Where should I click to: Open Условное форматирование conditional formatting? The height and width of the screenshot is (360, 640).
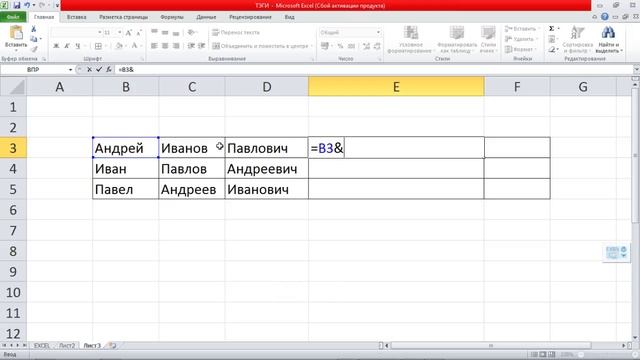[x=411, y=39]
